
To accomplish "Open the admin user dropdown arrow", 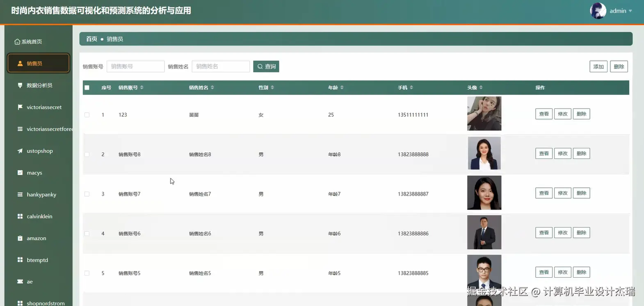I will [x=630, y=11].
